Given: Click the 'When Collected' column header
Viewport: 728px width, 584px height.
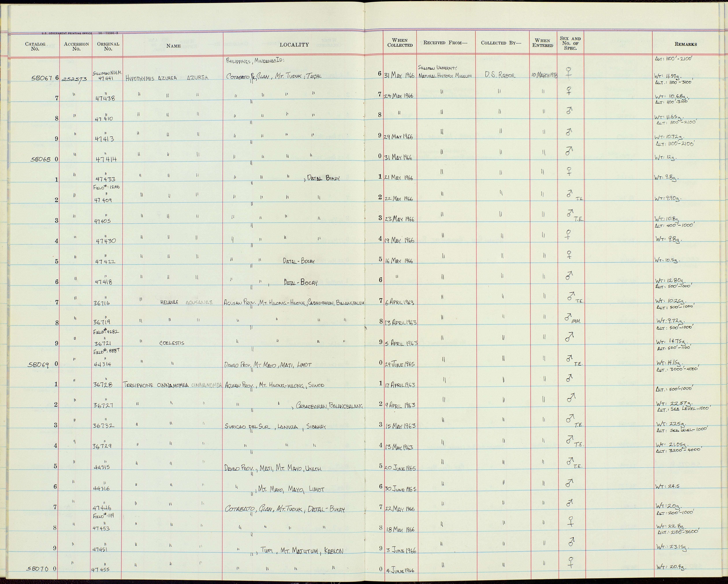Looking at the screenshot, I should [x=400, y=43].
